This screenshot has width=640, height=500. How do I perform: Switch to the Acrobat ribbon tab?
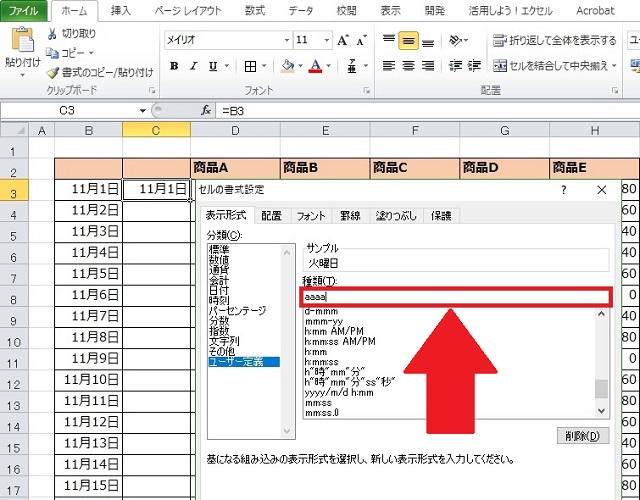[595, 11]
